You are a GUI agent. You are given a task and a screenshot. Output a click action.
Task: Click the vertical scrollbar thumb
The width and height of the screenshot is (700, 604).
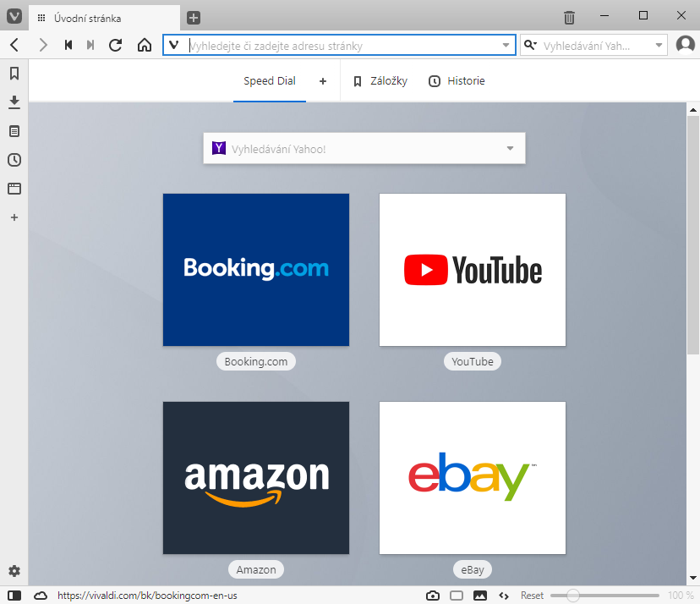point(693,235)
